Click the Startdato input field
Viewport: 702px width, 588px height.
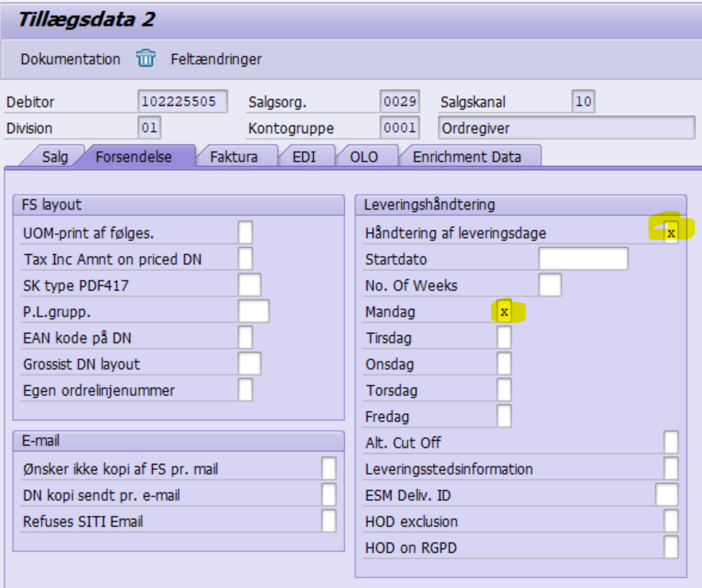tap(583, 259)
